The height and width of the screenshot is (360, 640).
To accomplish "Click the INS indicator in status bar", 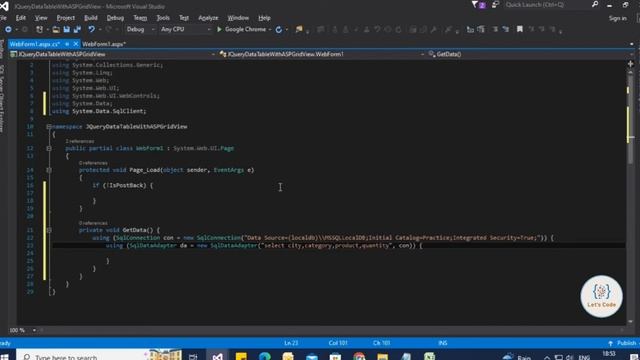I will coord(443,343).
